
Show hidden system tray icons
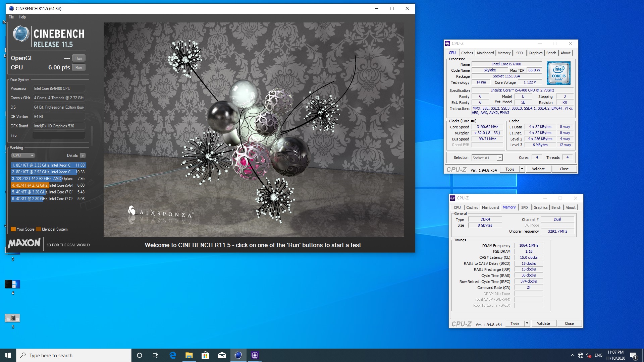(x=572, y=355)
